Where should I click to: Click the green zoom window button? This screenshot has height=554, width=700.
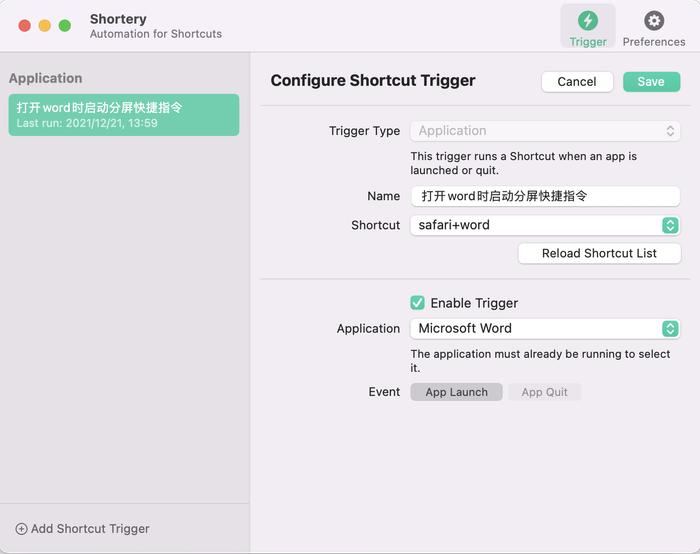(65, 26)
